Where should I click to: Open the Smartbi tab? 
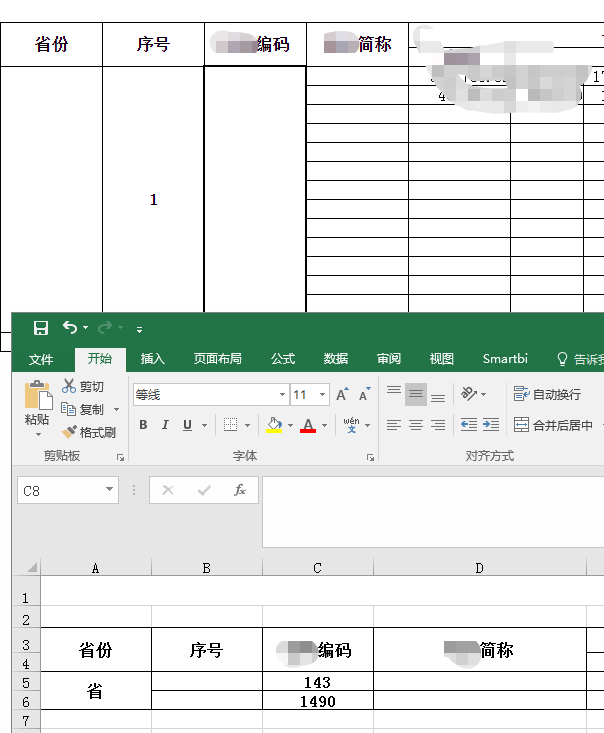pyautogui.click(x=505, y=359)
